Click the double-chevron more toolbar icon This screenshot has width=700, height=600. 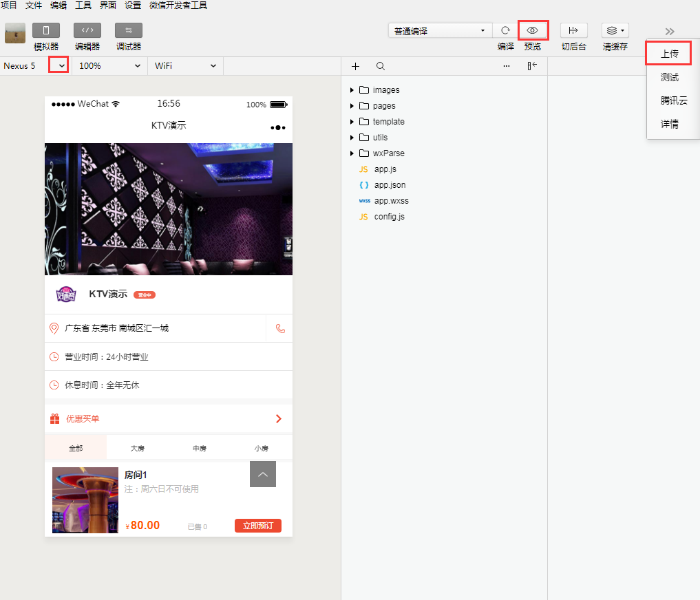[x=669, y=31]
